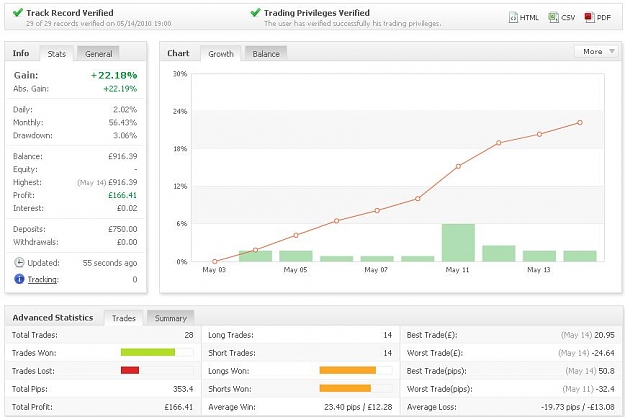This screenshot has width=625, height=417.
Task: Click the Withdrawals value £0.00
Action: (x=127, y=242)
